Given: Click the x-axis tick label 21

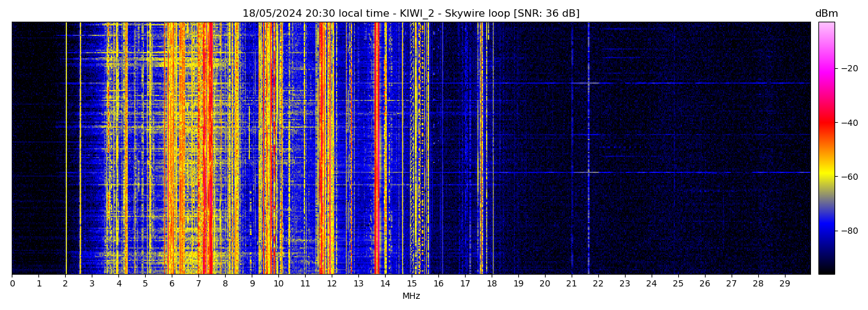Looking at the screenshot, I should (572, 283).
